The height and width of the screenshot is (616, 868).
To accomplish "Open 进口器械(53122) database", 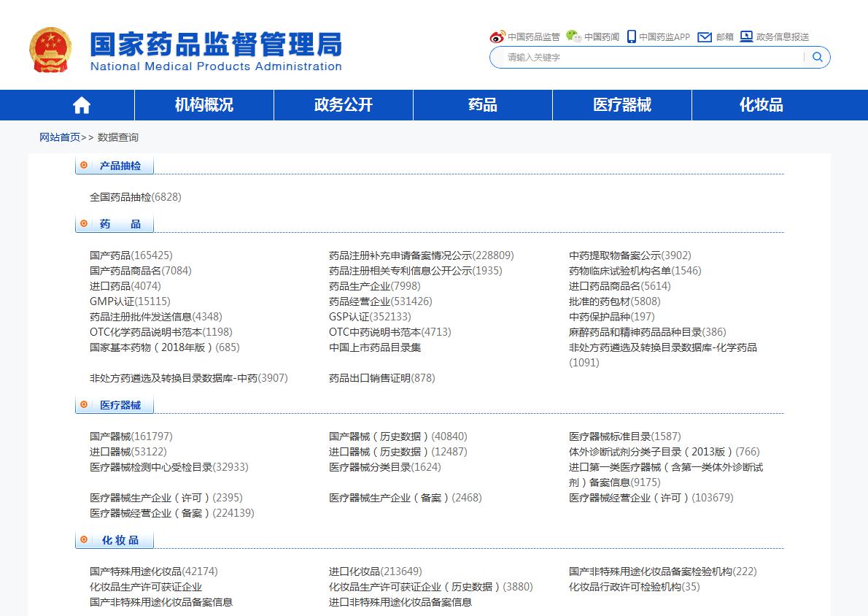I will pos(128,452).
